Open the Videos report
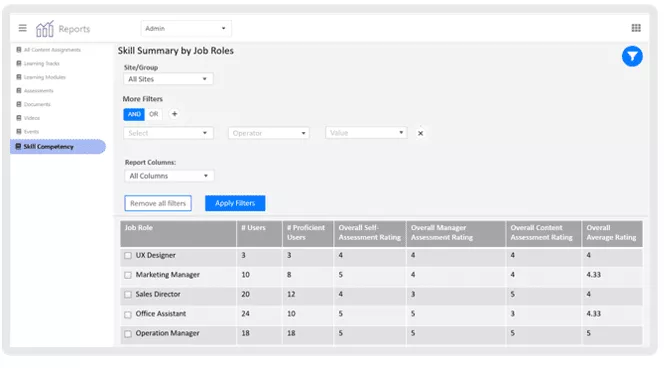Screen dimensions: 666x368 click(x=32, y=118)
